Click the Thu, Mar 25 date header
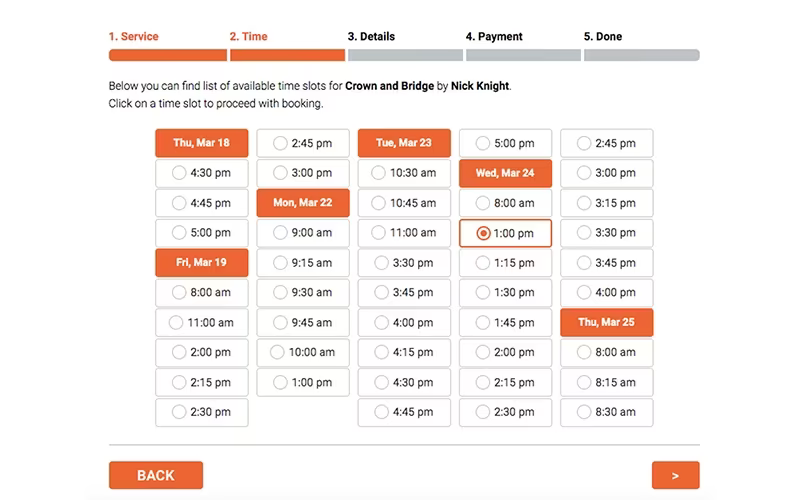Viewport: 800px width, 500px height. point(607,322)
